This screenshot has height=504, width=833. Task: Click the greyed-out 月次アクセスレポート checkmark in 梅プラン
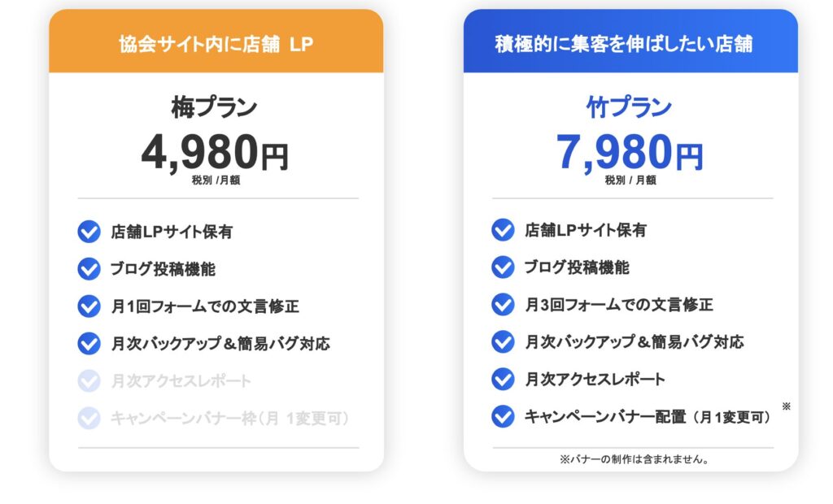coord(89,381)
